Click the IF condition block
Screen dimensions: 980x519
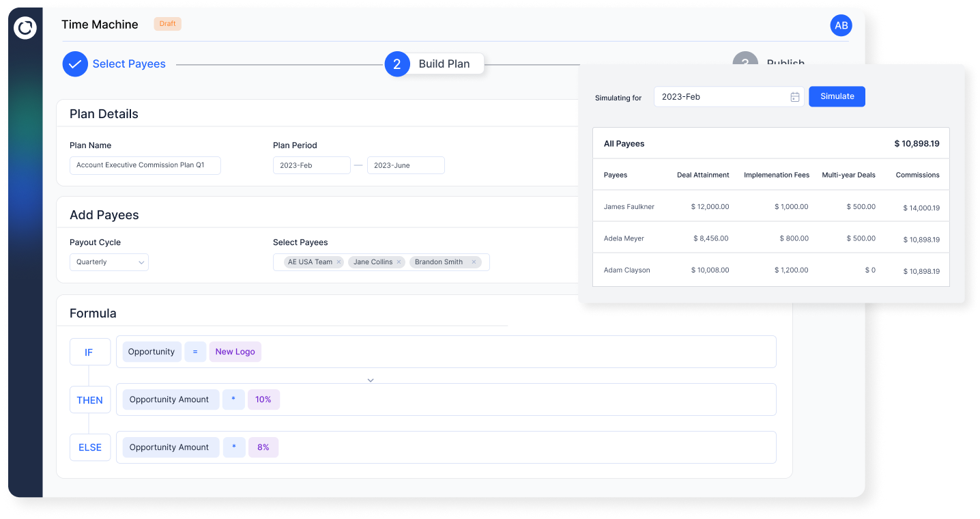coord(89,352)
